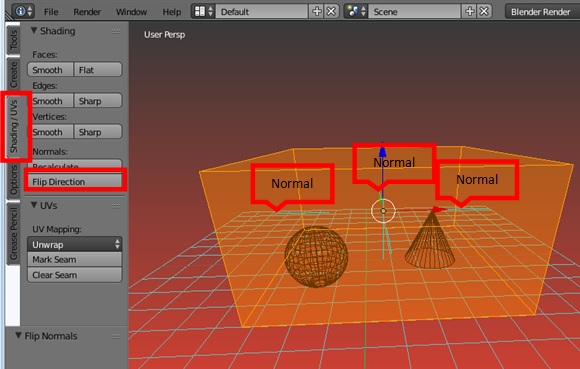Open the Blender Render engine dropdown
This screenshot has width=580, height=369.
tap(542, 11)
